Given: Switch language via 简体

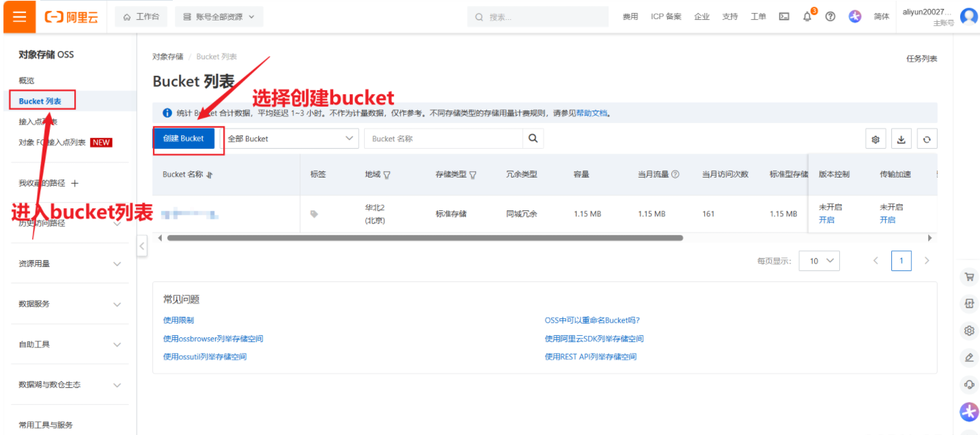Looking at the screenshot, I should [x=882, y=16].
